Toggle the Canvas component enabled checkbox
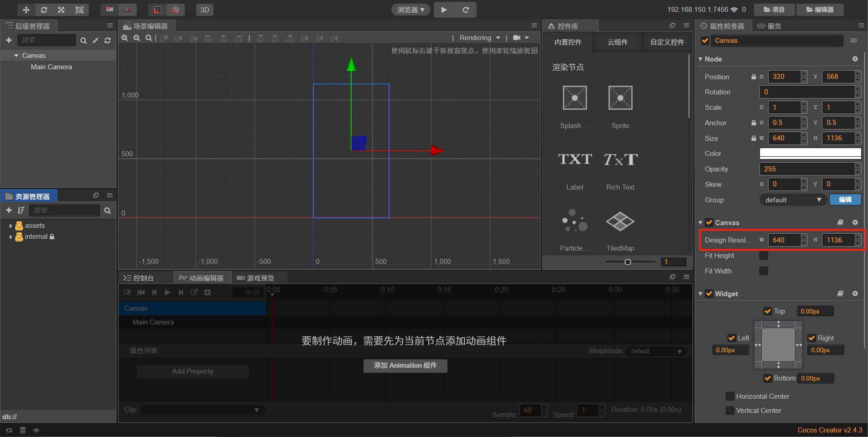868x437 pixels. (709, 222)
